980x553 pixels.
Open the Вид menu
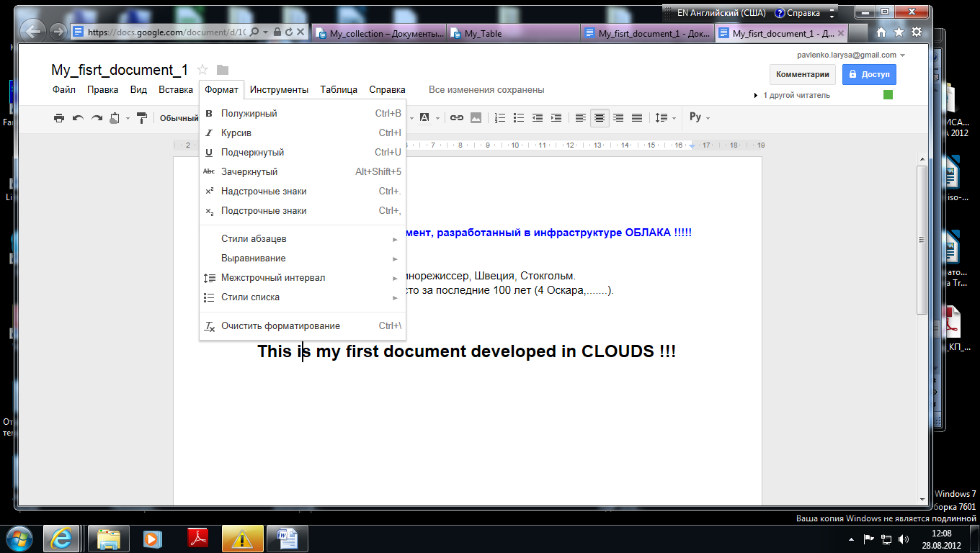tap(138, 90)
